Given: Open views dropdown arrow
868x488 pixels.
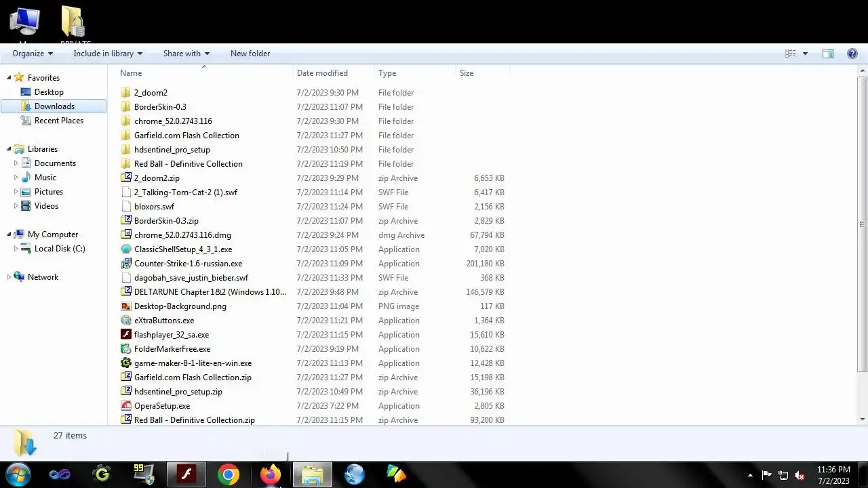Looking at the screenshot, I should pyautogui.click(x=805, y=54).
